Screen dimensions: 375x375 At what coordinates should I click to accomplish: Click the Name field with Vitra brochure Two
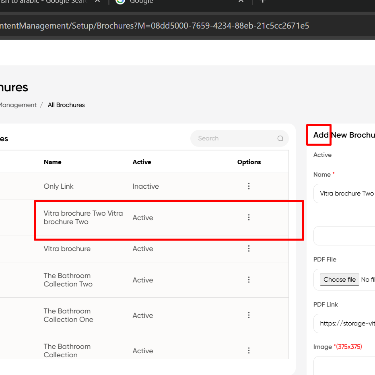345,193
